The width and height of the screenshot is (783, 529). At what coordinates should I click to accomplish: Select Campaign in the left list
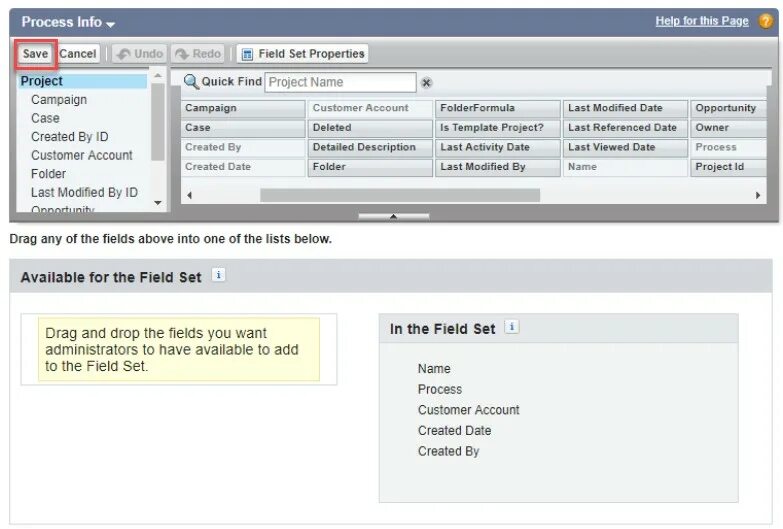[59, 99]
